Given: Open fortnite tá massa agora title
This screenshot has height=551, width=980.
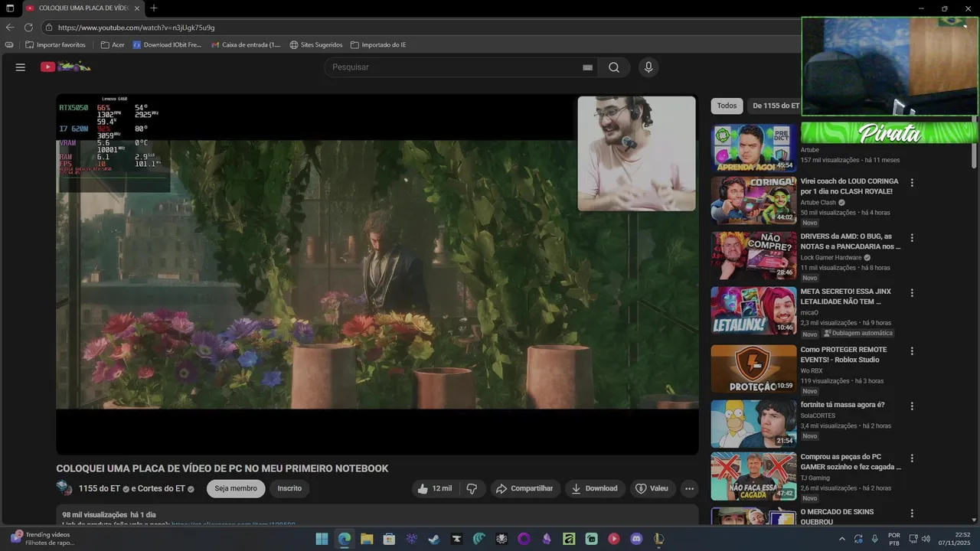Looking at the screenshot, I should point(842,405).
